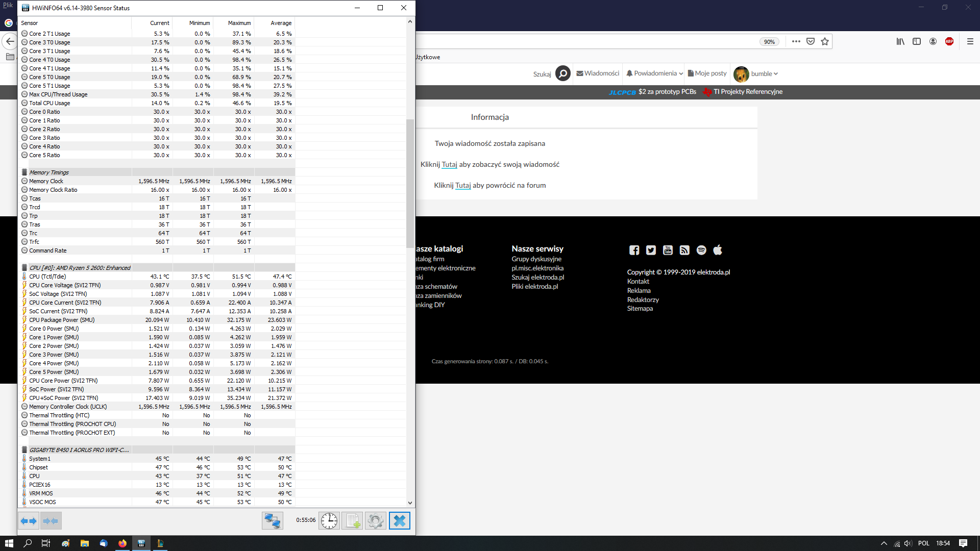
Task: Open Firefox page actions three-dots menu
Action: 796,42
